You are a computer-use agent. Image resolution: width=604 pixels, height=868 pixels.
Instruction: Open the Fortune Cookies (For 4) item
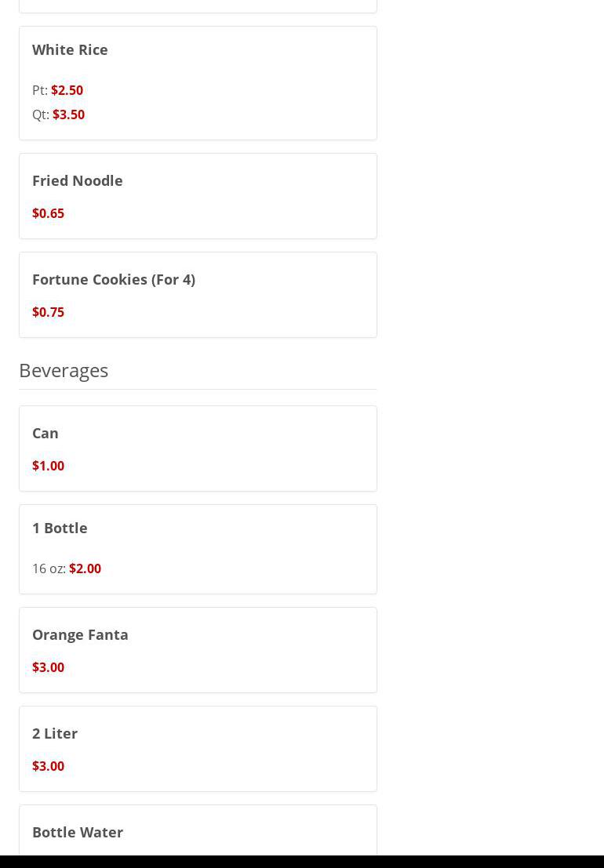click(113, 279)
